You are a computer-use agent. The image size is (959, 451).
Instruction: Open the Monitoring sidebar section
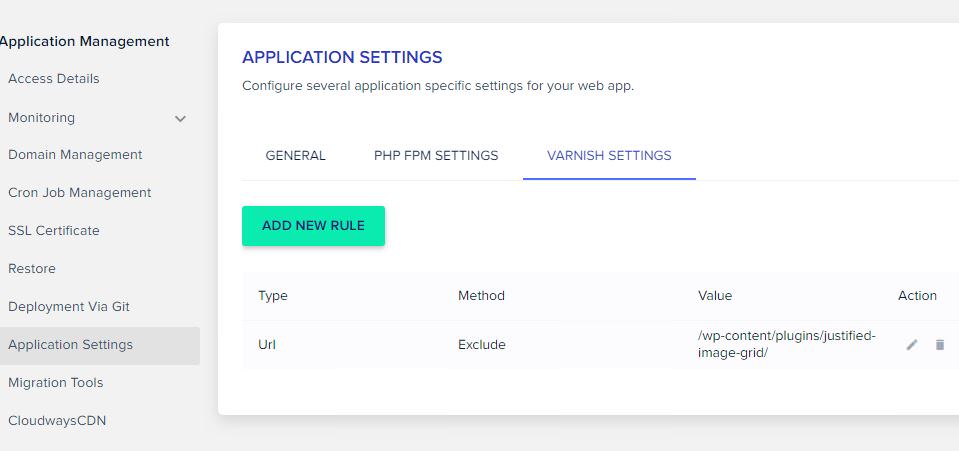coord(42,117)
